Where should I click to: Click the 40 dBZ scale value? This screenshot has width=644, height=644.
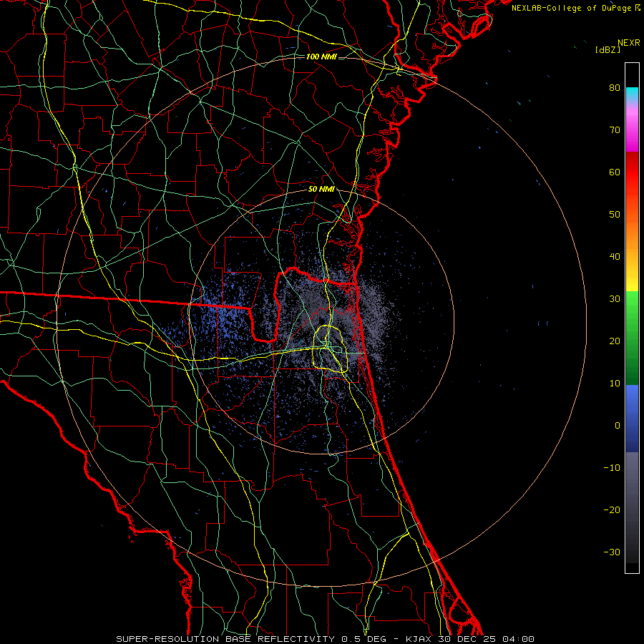coord(615,257)
